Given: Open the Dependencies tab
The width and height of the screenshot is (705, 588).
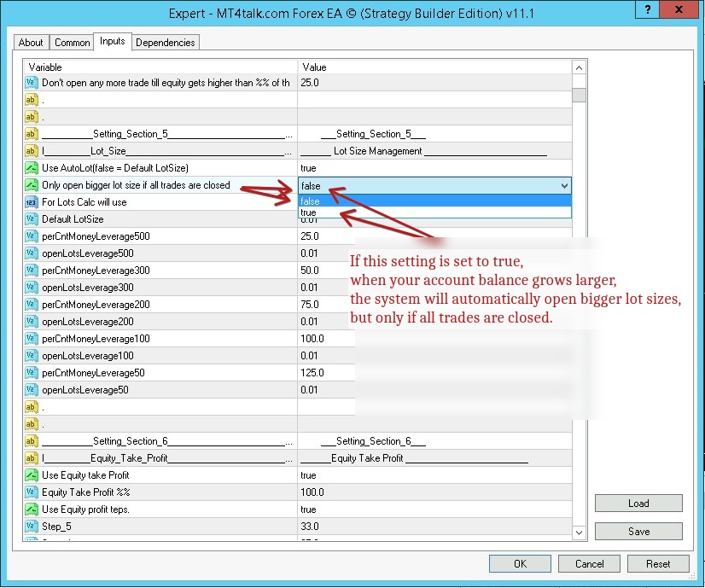Looking at the screenshot, I should (165, 43).
